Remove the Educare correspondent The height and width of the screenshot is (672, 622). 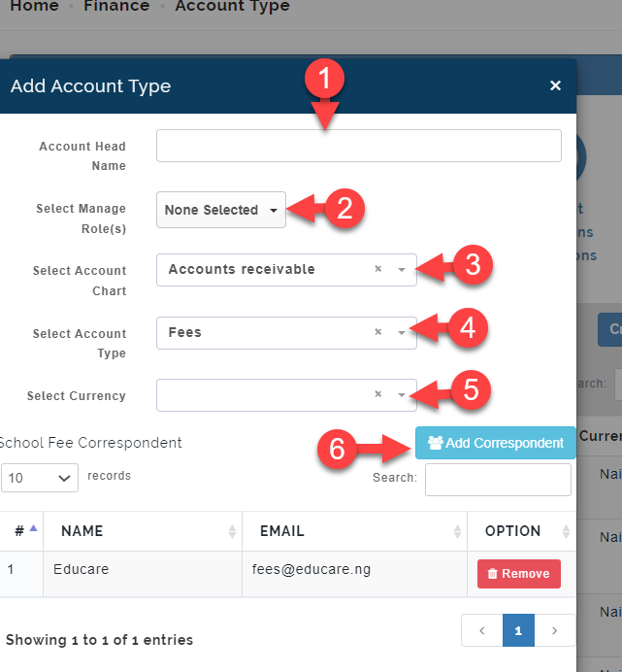coord(519,573)
